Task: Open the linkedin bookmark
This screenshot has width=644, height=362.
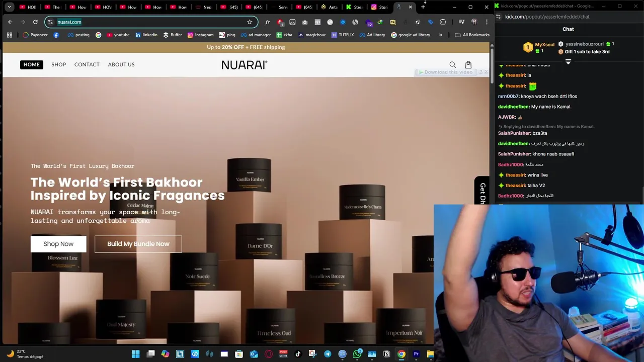Action: click(146, 35)
